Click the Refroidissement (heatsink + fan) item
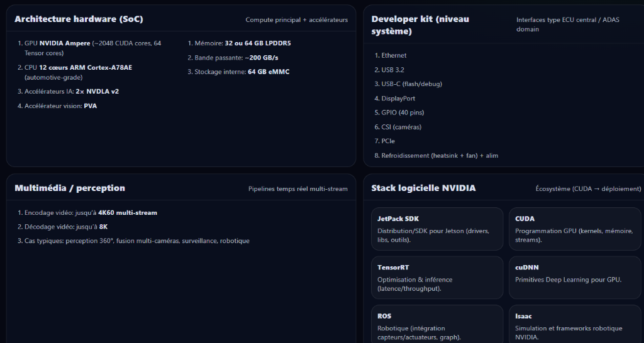The image size is (644, 343). (x=436, y=156)
